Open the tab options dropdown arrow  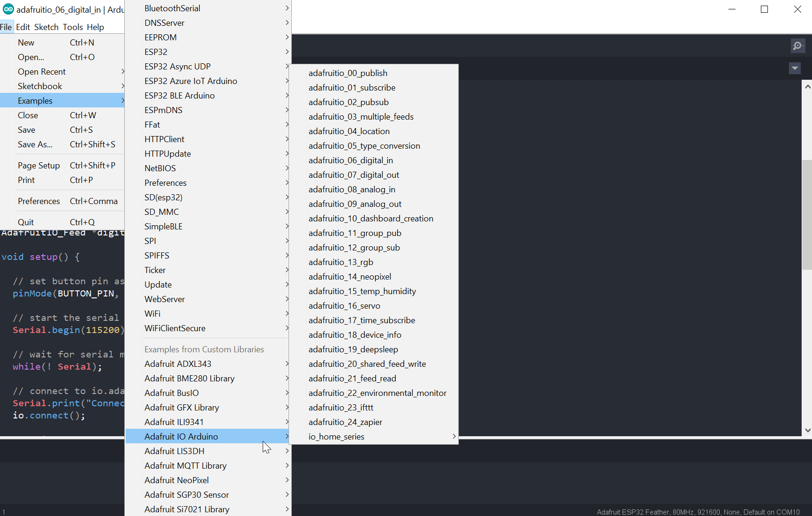795,68
